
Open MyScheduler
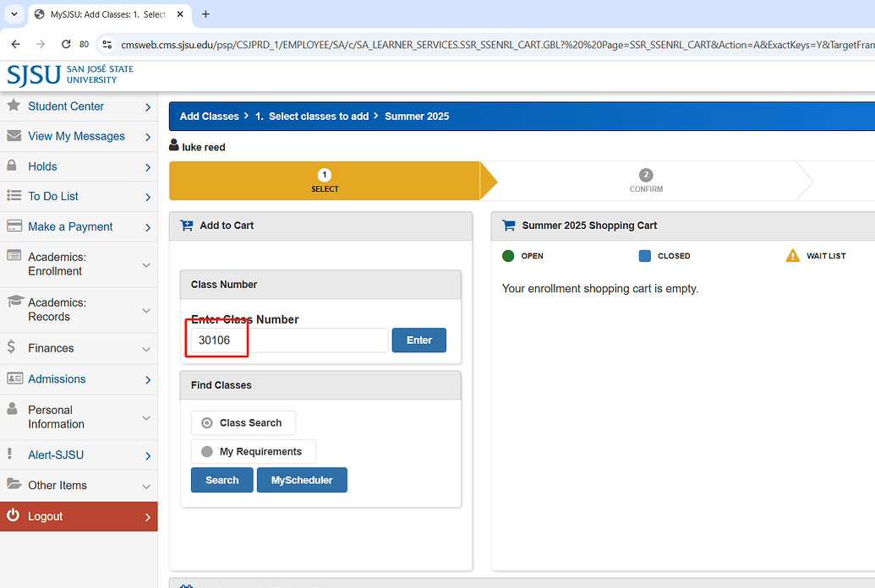tap(302, 480)
